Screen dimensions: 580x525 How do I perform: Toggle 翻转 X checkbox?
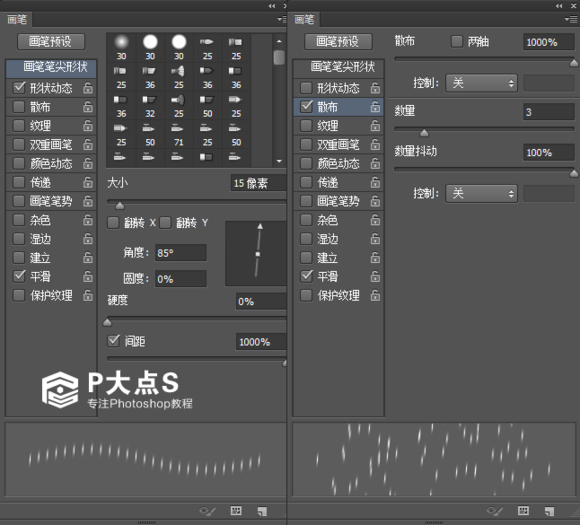click(113, 223)
